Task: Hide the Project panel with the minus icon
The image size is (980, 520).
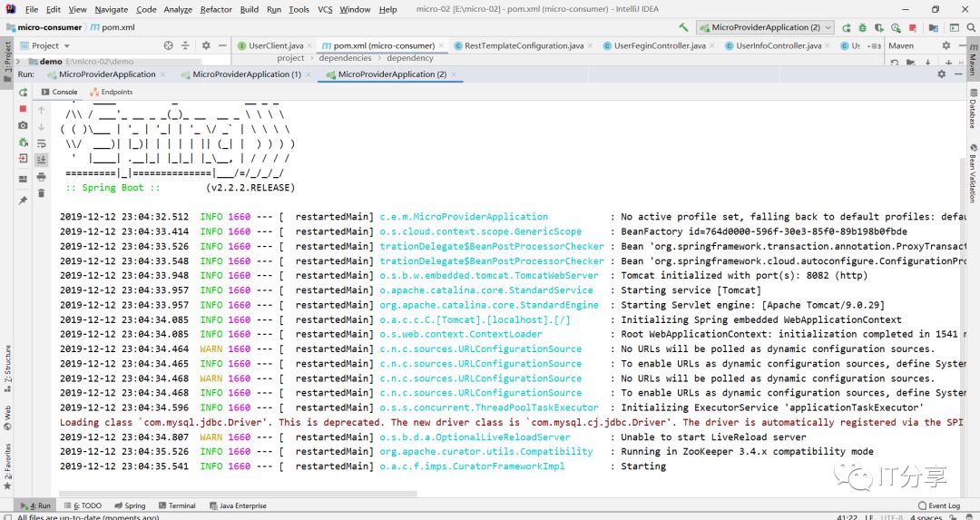Action: [222, 45]
